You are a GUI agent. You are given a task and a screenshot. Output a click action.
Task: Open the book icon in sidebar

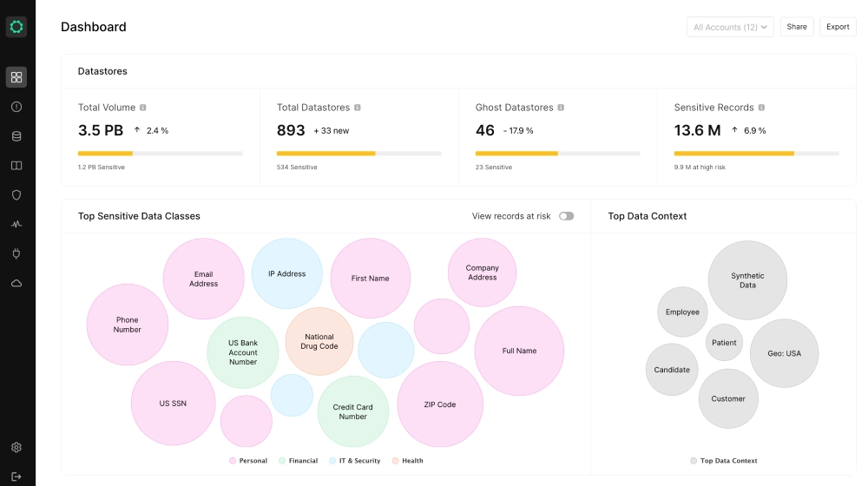pyautogui.click(x=16, y=166)
